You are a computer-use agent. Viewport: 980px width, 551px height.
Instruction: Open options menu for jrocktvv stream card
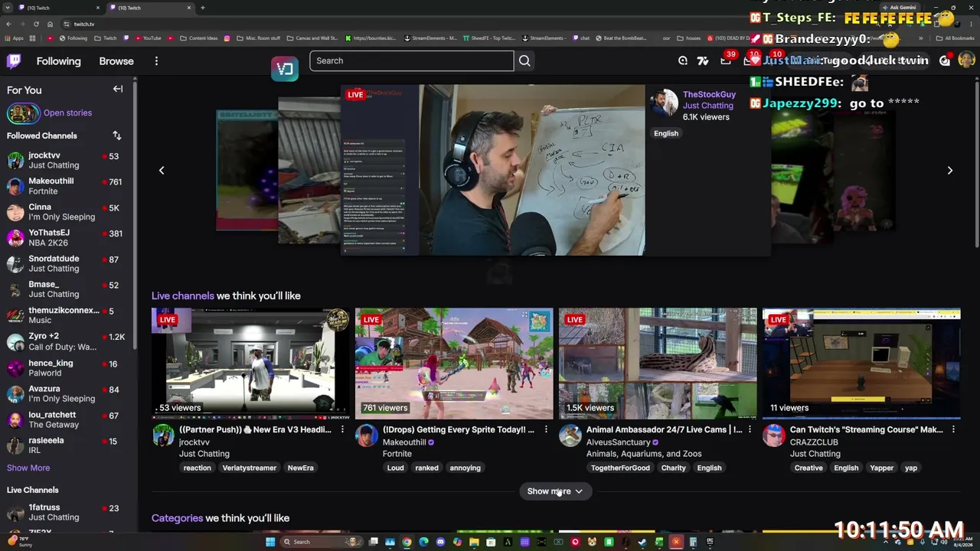click(x=342, y=430)
